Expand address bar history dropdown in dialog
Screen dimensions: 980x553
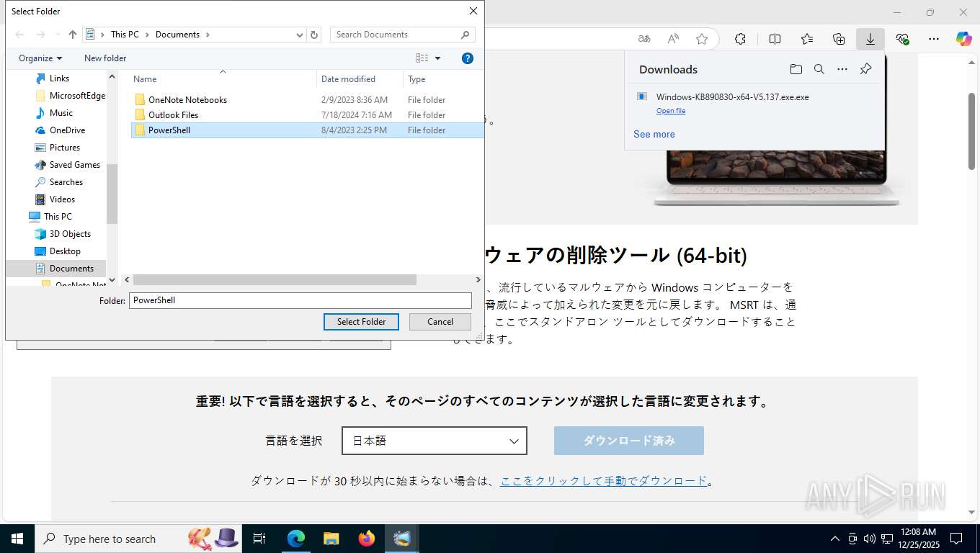[300, 35]
